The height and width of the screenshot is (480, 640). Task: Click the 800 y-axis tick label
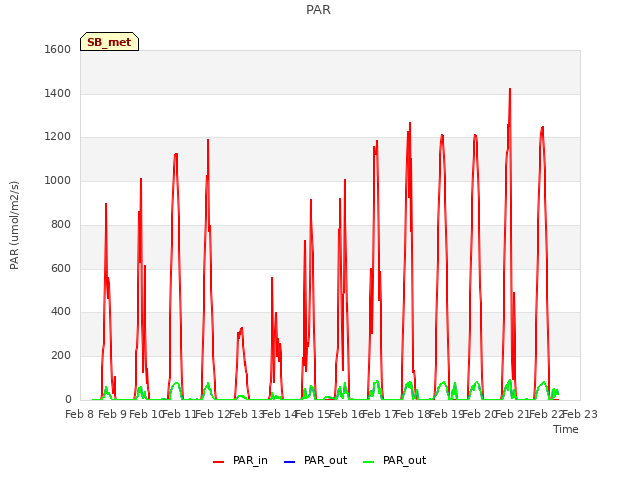(61, 224)
